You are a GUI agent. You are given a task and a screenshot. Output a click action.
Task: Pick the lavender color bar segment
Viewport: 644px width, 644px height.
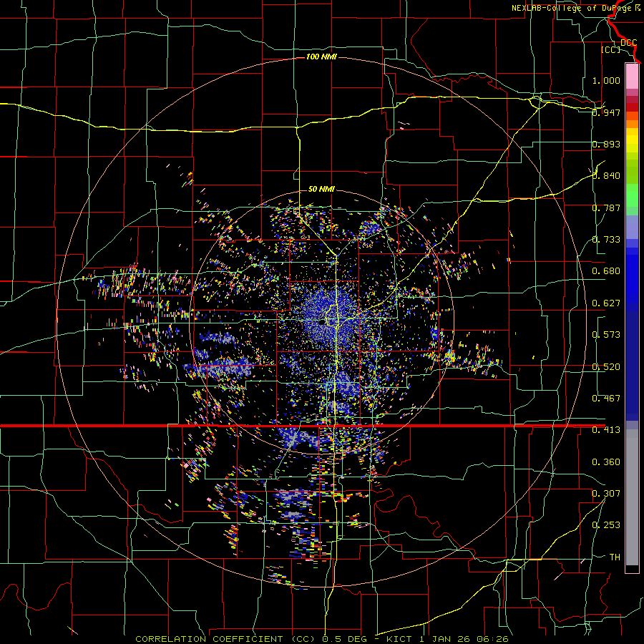pyautogui.click(x=632, y=227)
